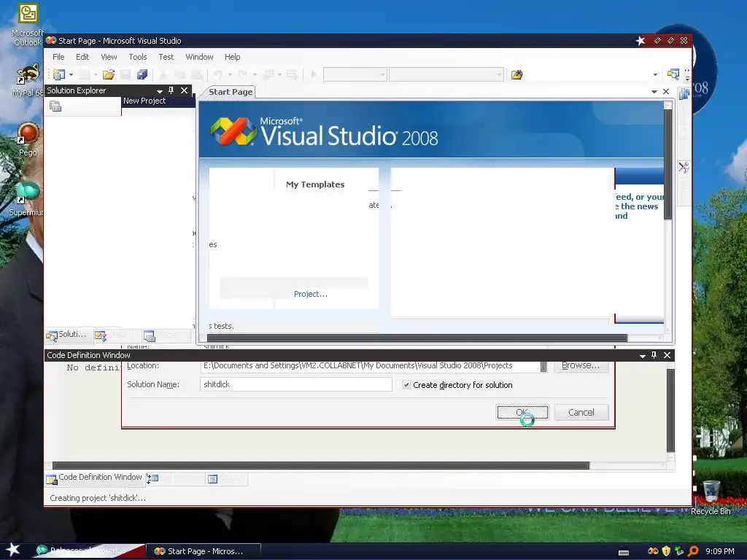This screenshot has width=747, height=560.
Task: Open the Edit menu
Action: click(82, 57)
